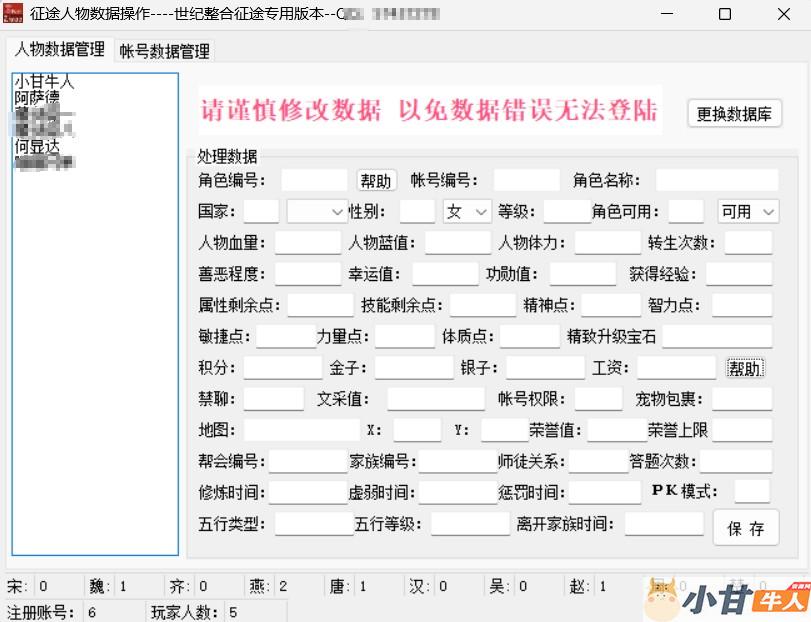Image resolution: width=811 pixels, height=622 pixels.
Task: Click the 幸运值 input field
Action: point(445,274)
